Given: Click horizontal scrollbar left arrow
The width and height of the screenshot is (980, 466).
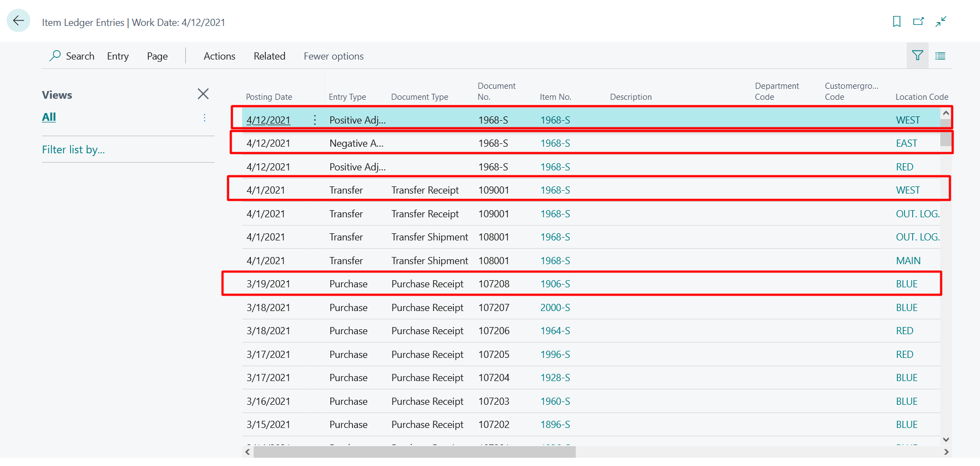Looking at the screenshot, I should click(248, 452).
